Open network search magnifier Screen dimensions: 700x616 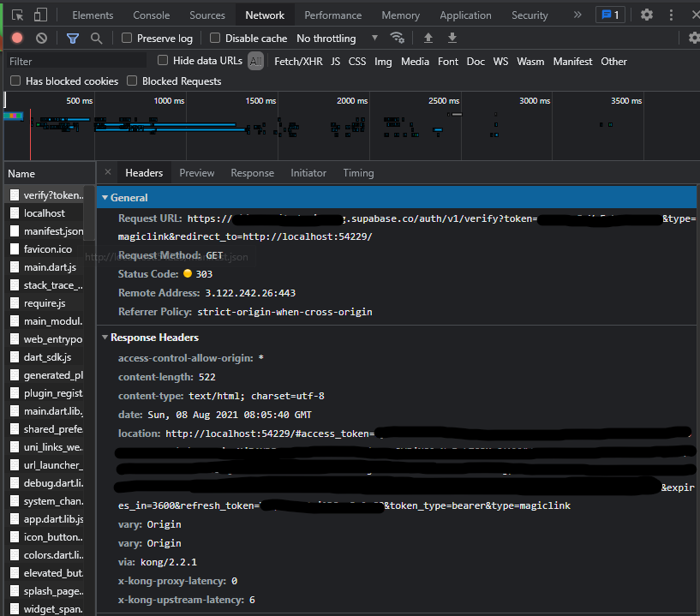97,39
